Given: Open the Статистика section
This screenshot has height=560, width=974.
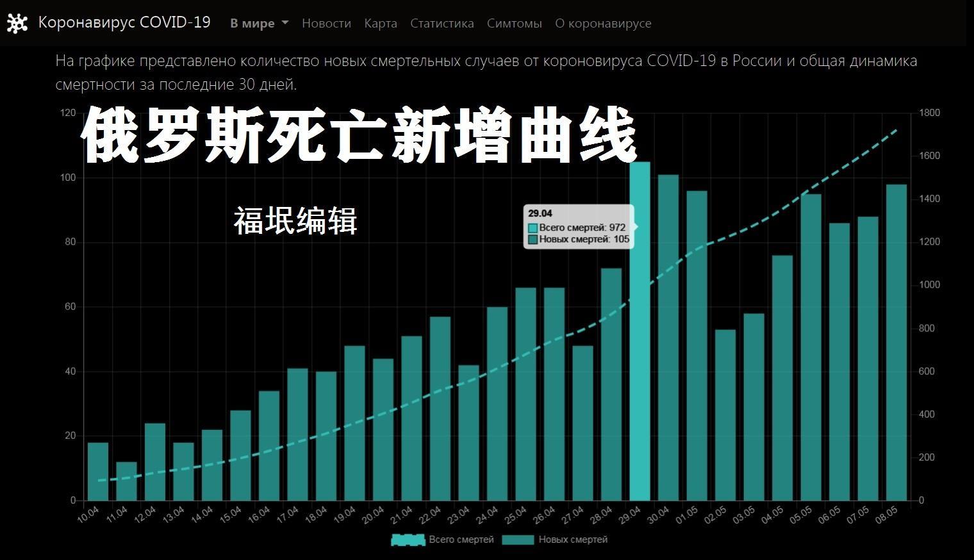Looking at the screenshot, I should pyautogui.click(x=442, y=24).
